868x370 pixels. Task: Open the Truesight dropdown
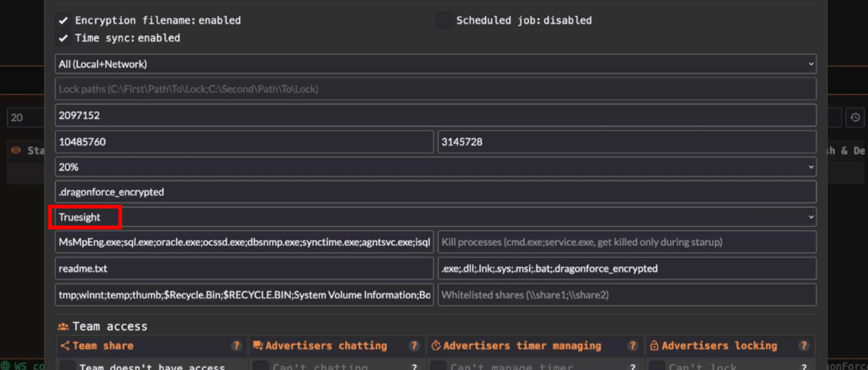(x=435, y=217)
